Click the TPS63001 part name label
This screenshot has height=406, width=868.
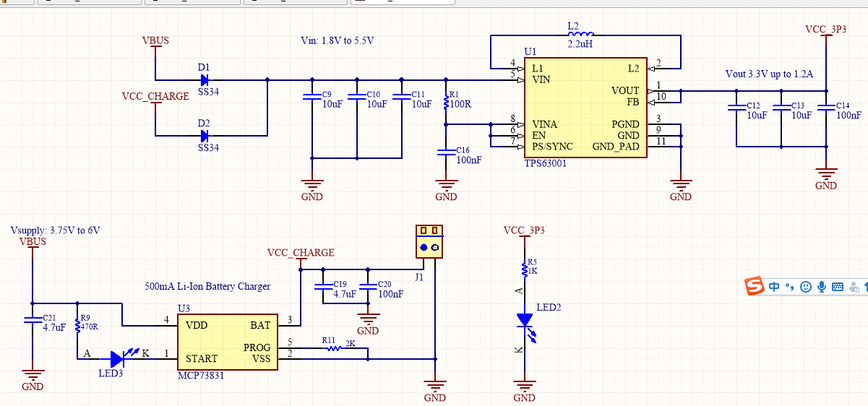[546, 165]
